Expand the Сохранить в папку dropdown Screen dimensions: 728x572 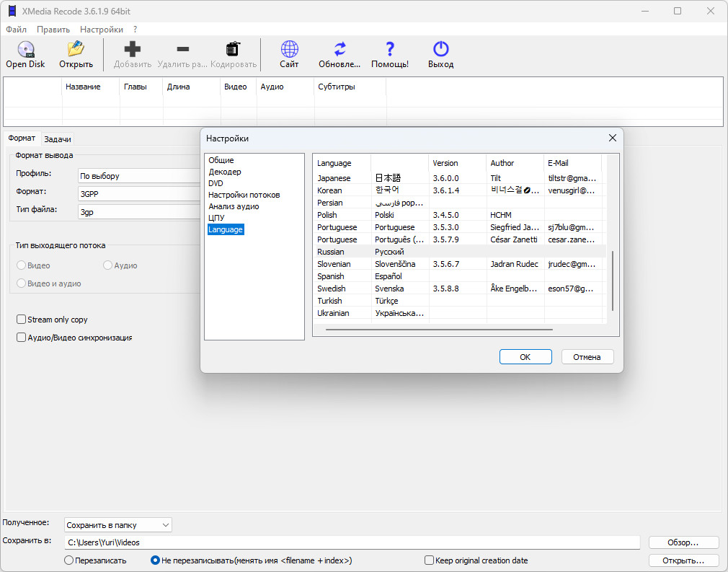point(118,525)
